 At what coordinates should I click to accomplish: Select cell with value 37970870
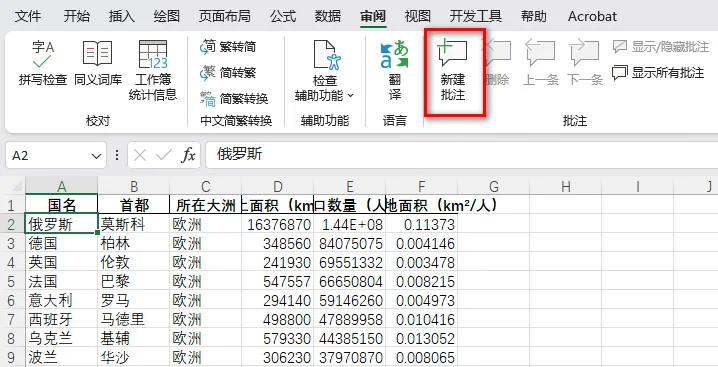[349, 357]
